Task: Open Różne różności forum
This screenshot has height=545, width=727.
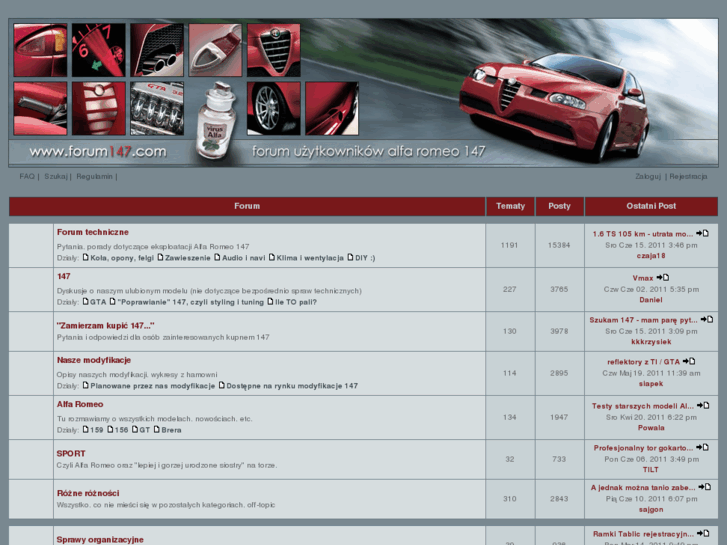Action: point(88,493)
